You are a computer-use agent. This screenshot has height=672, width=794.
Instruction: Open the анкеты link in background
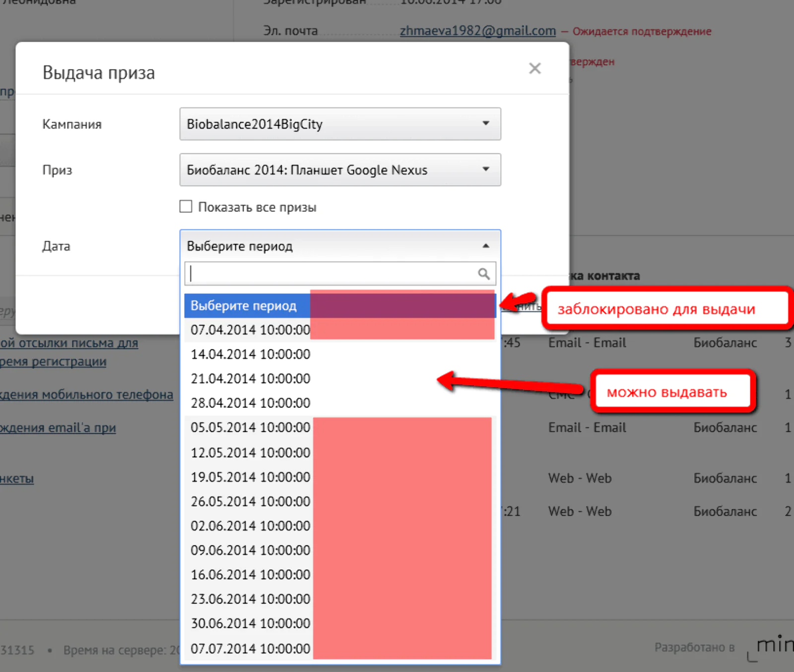17,479
